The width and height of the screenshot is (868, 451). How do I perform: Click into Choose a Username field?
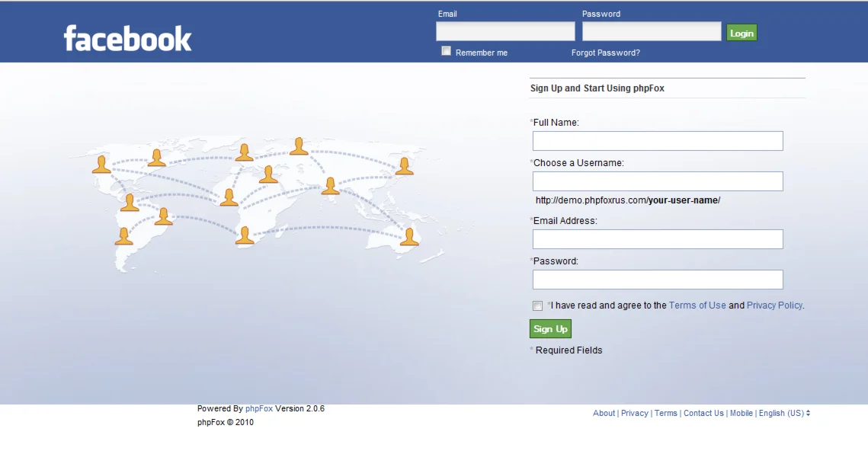[x=658, y=181]
